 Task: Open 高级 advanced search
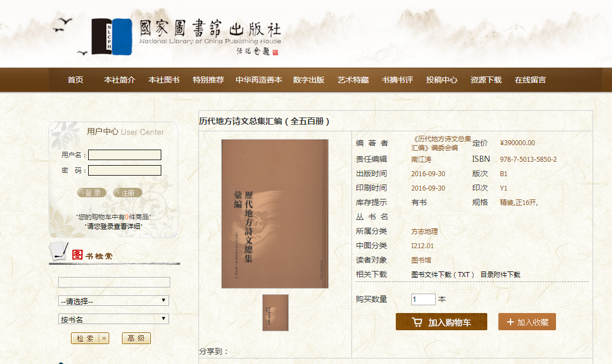click(x=136, y=339)
